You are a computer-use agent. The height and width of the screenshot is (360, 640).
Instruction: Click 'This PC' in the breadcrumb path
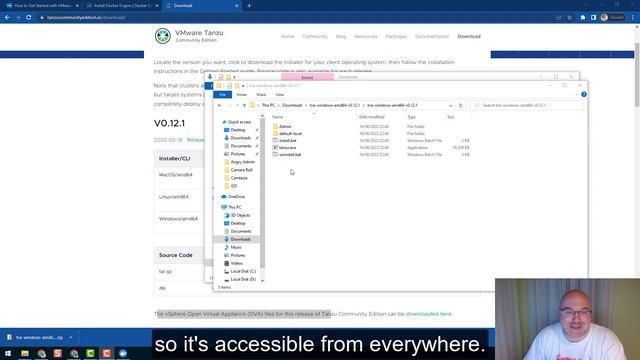pos(268,105)
